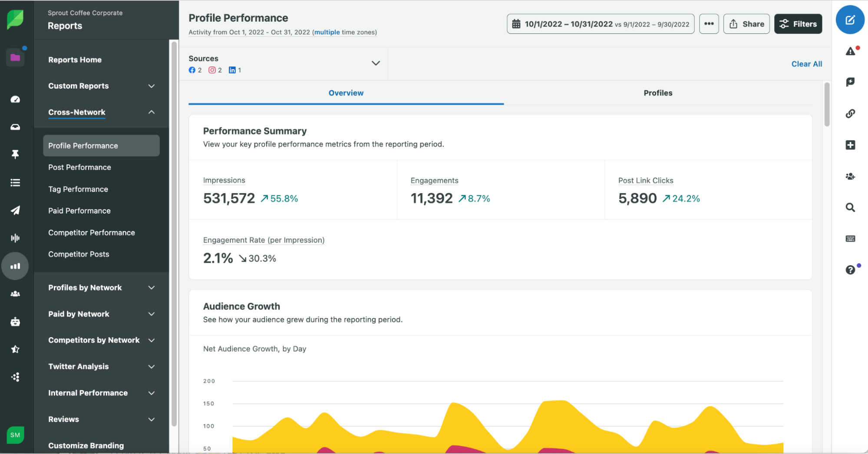Select the Reports bar chart icon
The image size is (868, 454).
(x=15, y=266)
